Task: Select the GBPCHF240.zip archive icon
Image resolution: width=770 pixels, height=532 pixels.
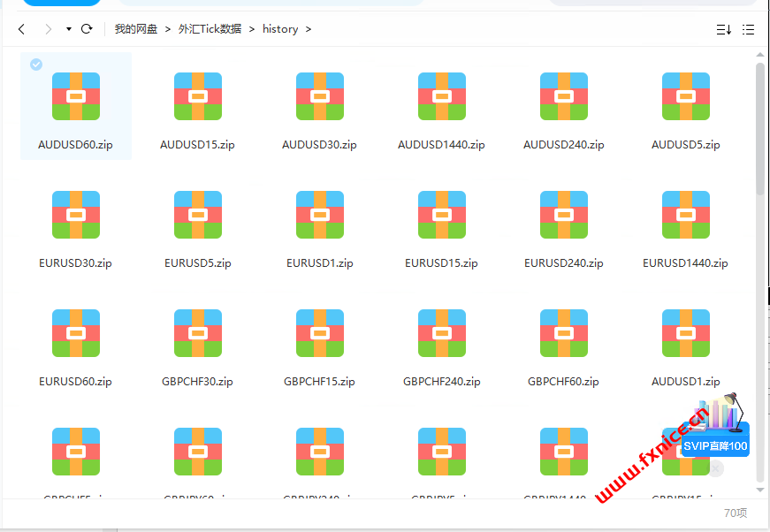Action: 442,333
